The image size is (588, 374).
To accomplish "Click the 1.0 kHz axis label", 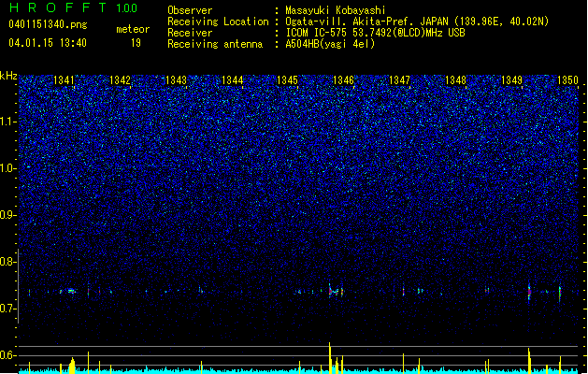I will coord(8,168).
